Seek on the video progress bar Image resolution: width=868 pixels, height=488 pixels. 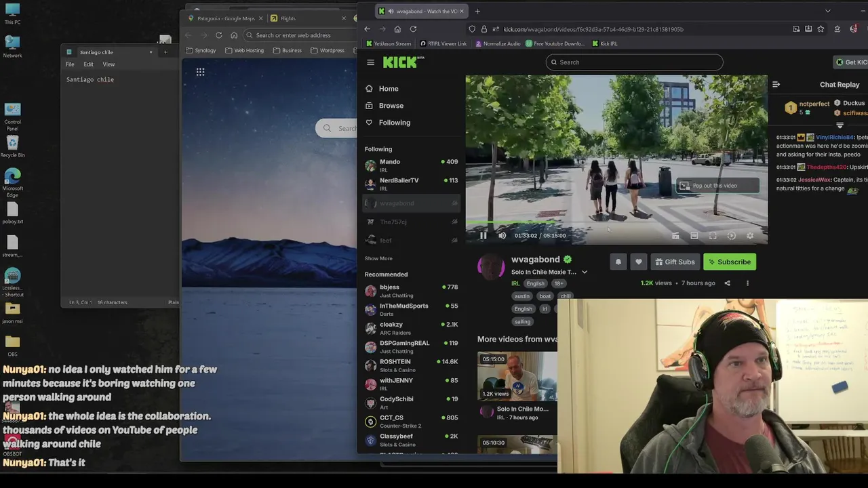point(616,223)
